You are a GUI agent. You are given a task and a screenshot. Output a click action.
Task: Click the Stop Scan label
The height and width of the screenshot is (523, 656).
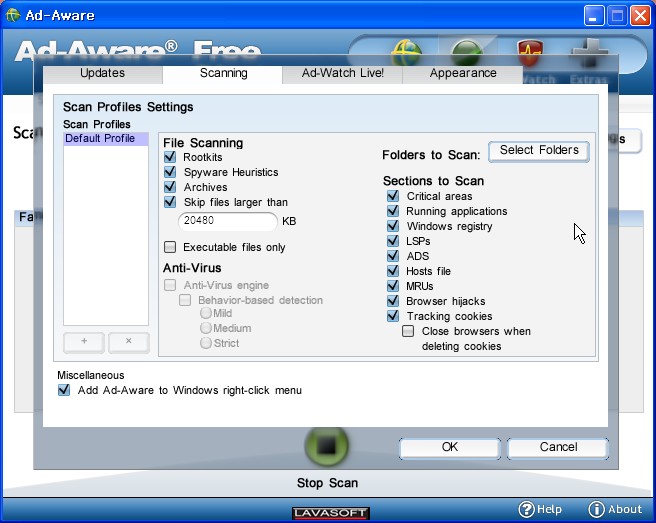tap(327, 483)
